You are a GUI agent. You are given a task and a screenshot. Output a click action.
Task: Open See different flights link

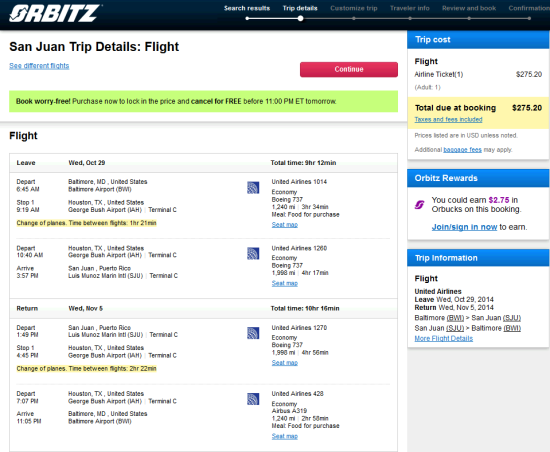[x=39, y=66]
